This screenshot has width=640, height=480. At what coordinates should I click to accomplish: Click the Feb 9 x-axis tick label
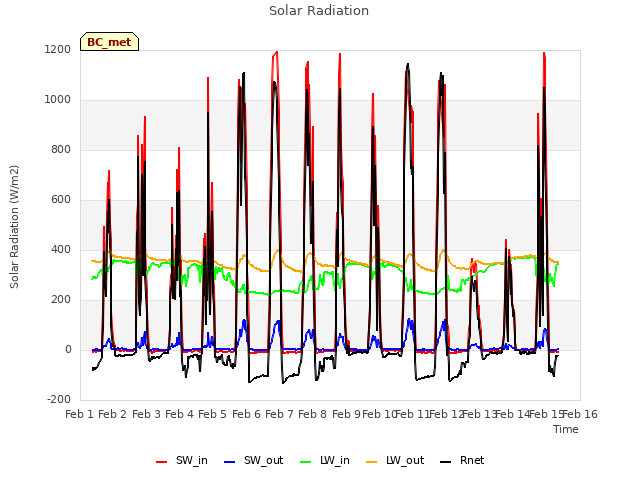[x=346, y=414]
